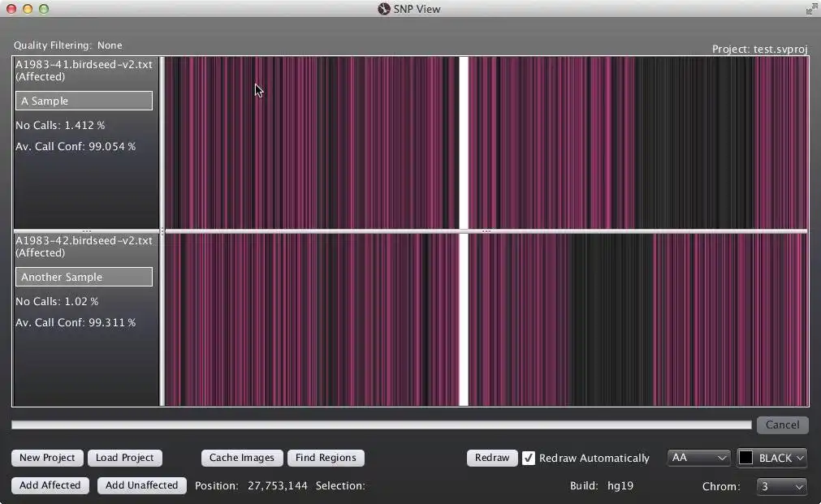Click the SNP View title icon

[384, 9]
